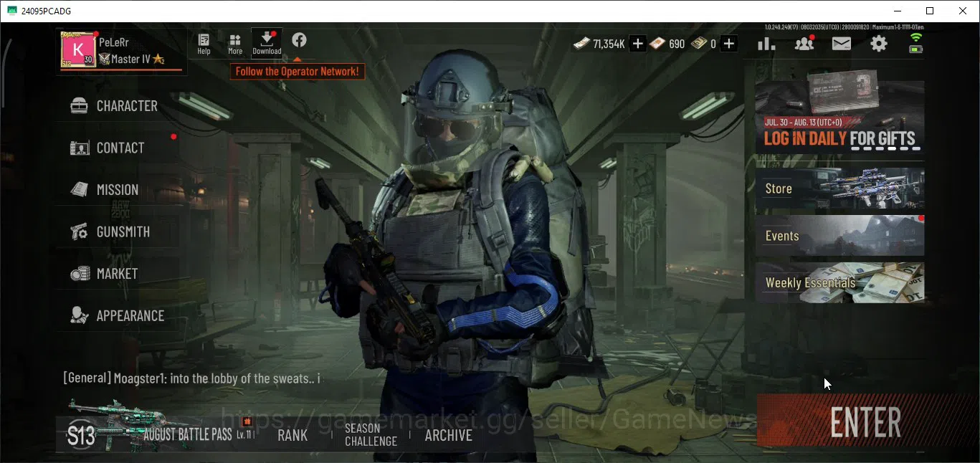This screenshot has width=980, height=463.
Task: Open the leaderboard bar chart icon
Action: click(766, 44)
